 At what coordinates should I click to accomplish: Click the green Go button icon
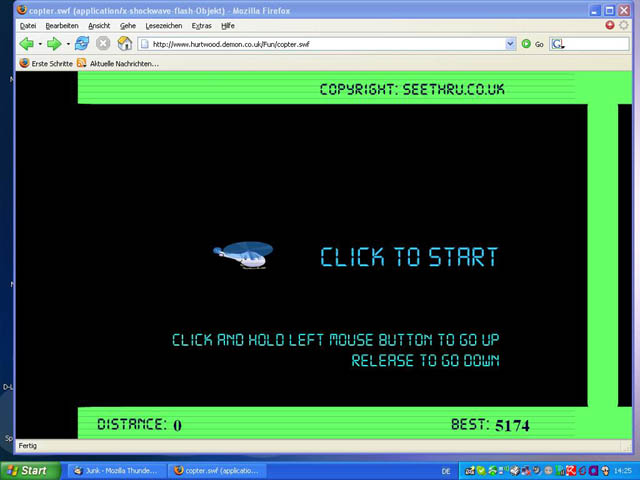[x=526, y=44]
